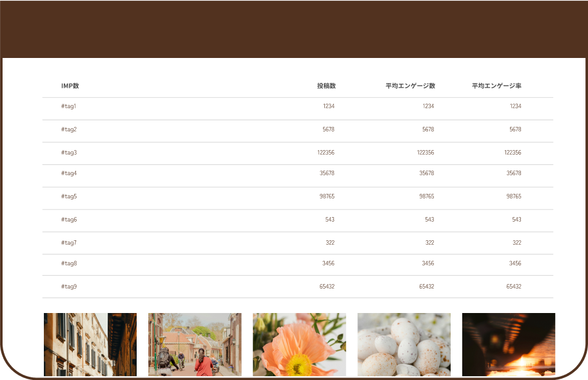Open the orange poppy flower photo
The height and width of the screenshot is (380, 588).
(299, 345)
